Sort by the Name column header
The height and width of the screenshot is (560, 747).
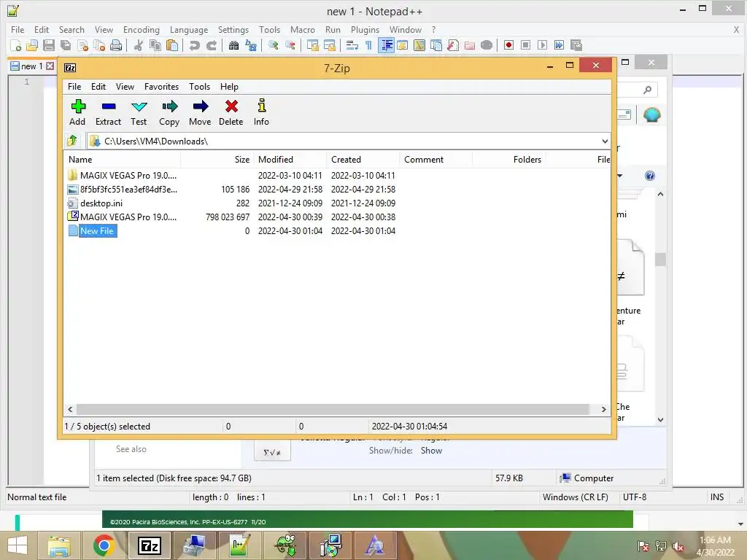(122, 160)
